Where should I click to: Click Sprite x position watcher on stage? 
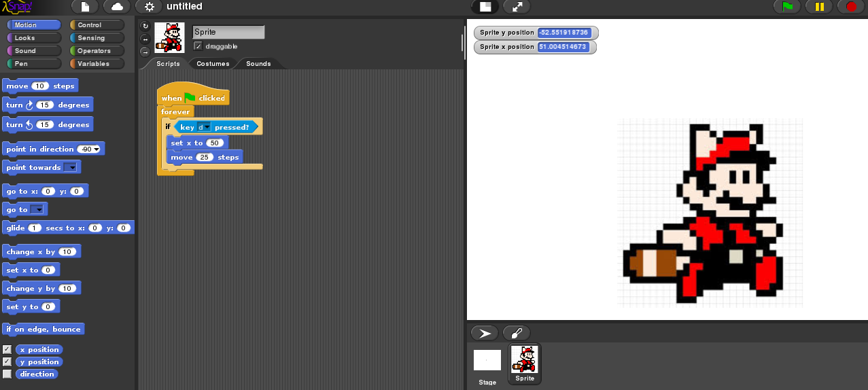click(535, 47)
